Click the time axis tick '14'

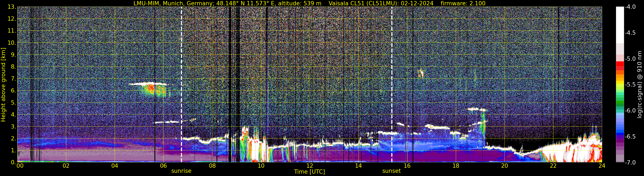tap(358, 166)
